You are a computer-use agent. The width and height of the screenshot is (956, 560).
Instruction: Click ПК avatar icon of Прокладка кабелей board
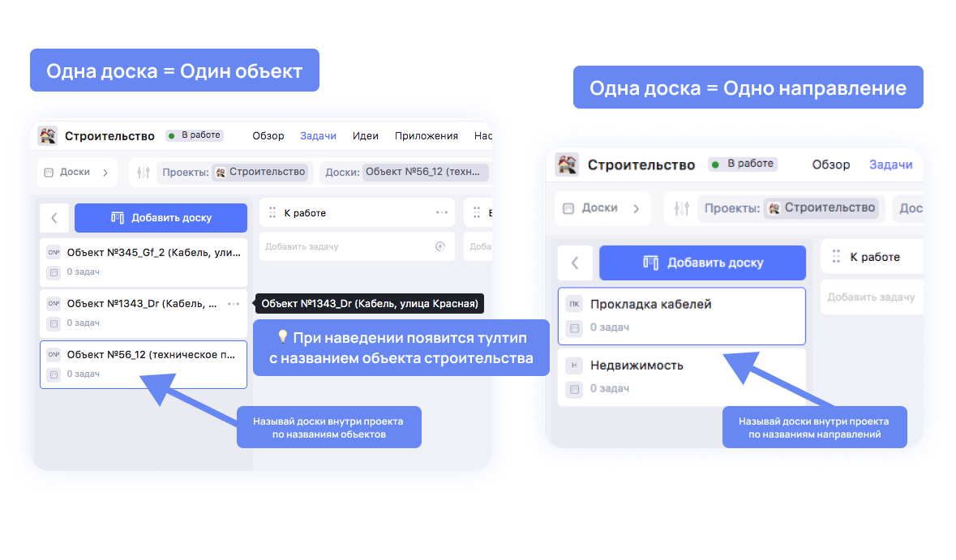point(574,305)
